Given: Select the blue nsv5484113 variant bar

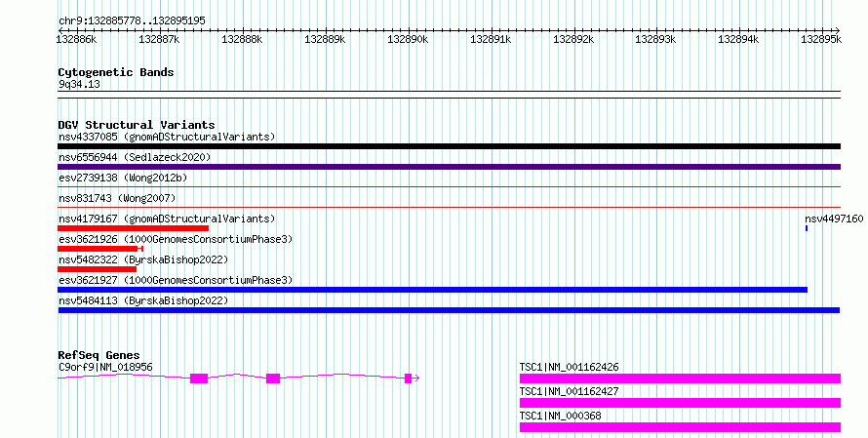Looking at the screenshot, I should (x=449, y=310).
